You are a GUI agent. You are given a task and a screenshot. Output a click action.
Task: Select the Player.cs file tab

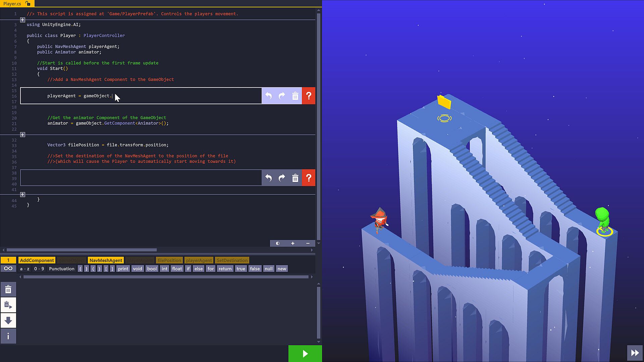point(12,4)
